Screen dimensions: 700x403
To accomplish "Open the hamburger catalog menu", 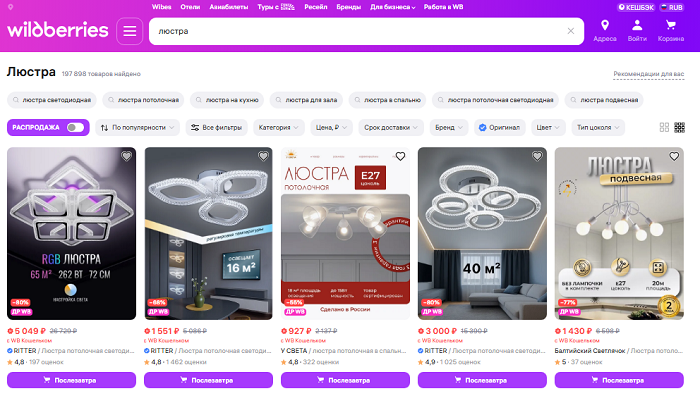I will (x=130, y=31).
